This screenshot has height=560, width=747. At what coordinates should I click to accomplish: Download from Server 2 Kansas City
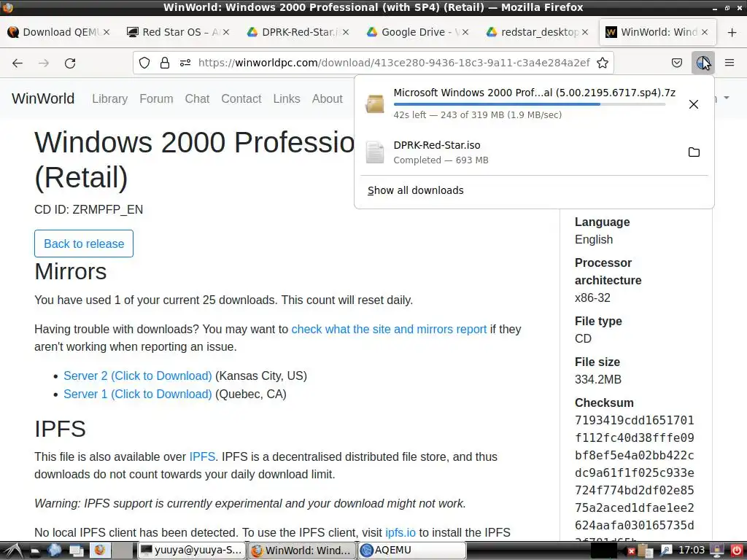pyautogui.click(x=138, y=376)
